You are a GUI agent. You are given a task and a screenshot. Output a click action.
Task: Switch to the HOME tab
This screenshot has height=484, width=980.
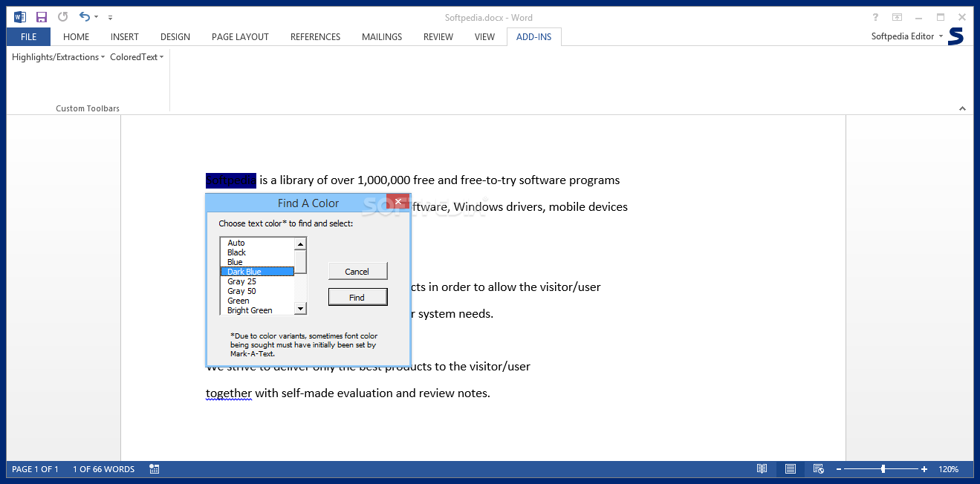[x=76, y=36]
